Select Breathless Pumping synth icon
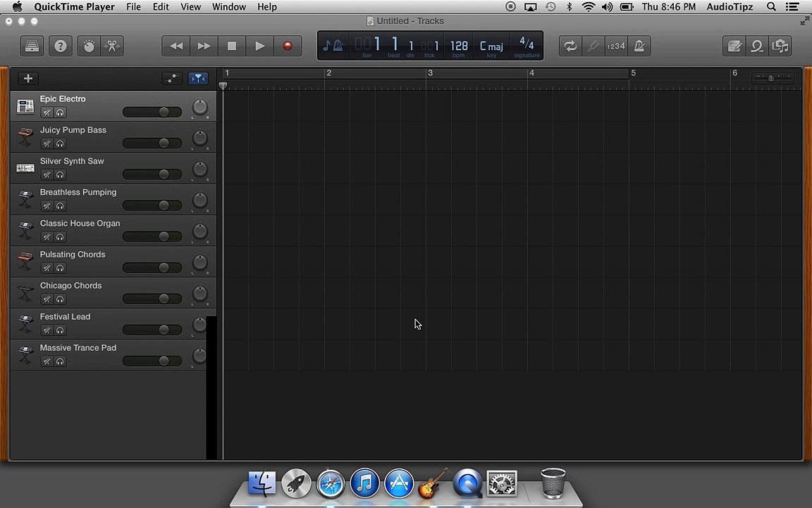Viewport: 812px width, 508px height. click(25, 200)
